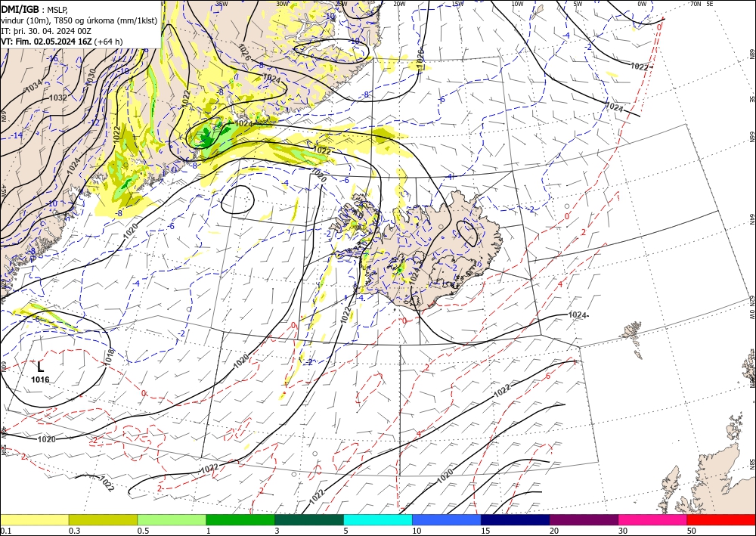
Task: Click the red 50+ legend swatch
Action: (x=721, y=519)
